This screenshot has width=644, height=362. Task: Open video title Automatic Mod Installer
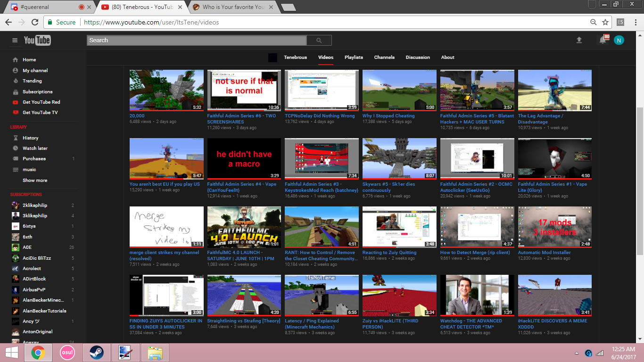coord(545,253)
